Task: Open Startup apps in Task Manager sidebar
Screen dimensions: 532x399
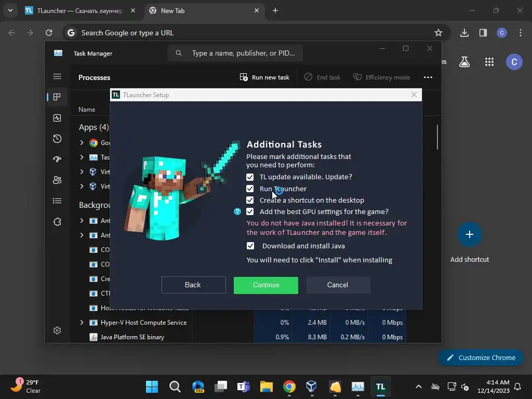Action: (57, 159)
